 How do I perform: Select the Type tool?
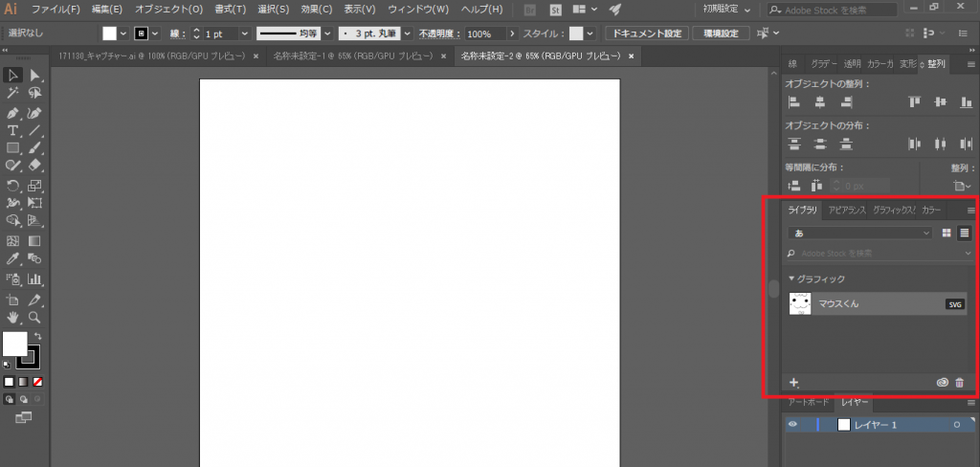(13, 130)
